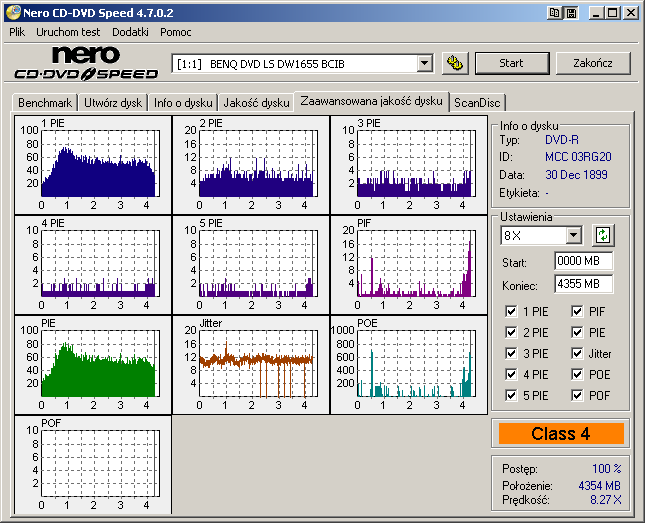Click the Postęp value 100 %
Screen dimensions: 645x523
click(x=606, y=469)
